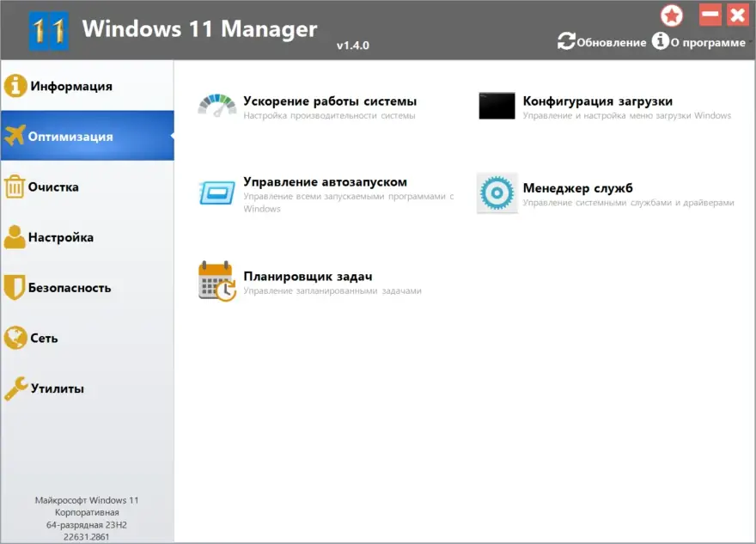Viewport: 756px width, 544px height.
Task: Open Планировщик задач
Action: [308, 277]
